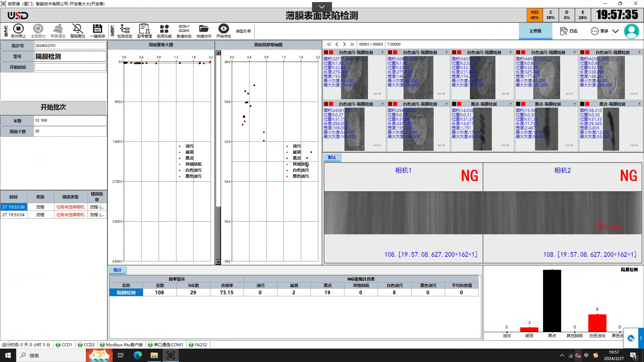Select the 统计 statistics tab

coord(117,270)
